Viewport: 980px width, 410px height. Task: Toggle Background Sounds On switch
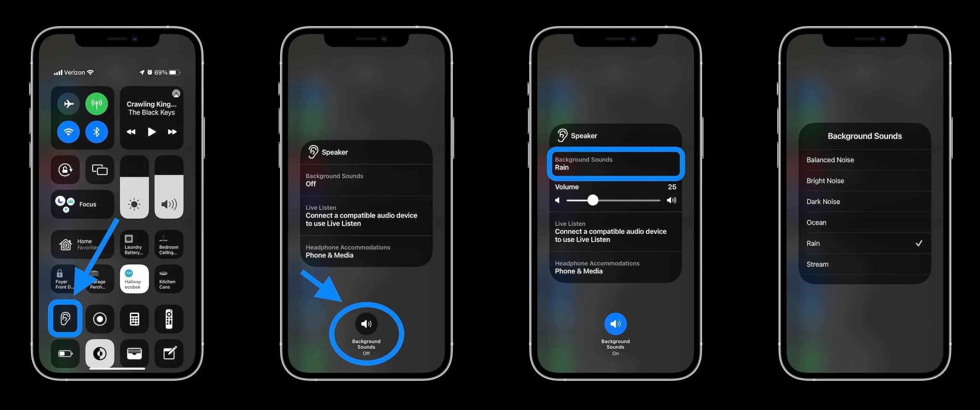click(615, 323)
